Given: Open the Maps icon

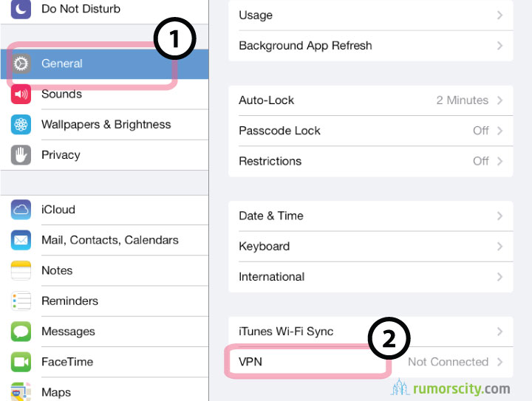Looking at the screenshot, I should 21,392.
